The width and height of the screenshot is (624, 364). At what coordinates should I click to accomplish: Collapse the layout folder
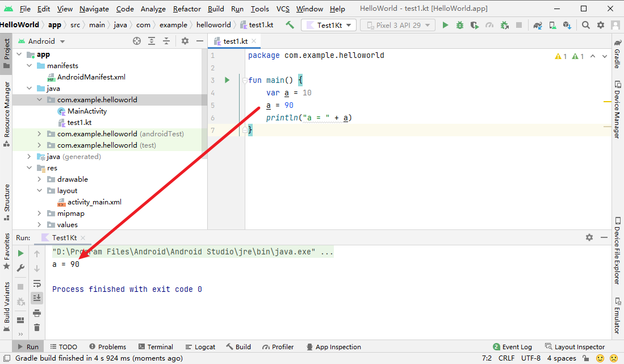pyautogui.click(x=39, y=191)
